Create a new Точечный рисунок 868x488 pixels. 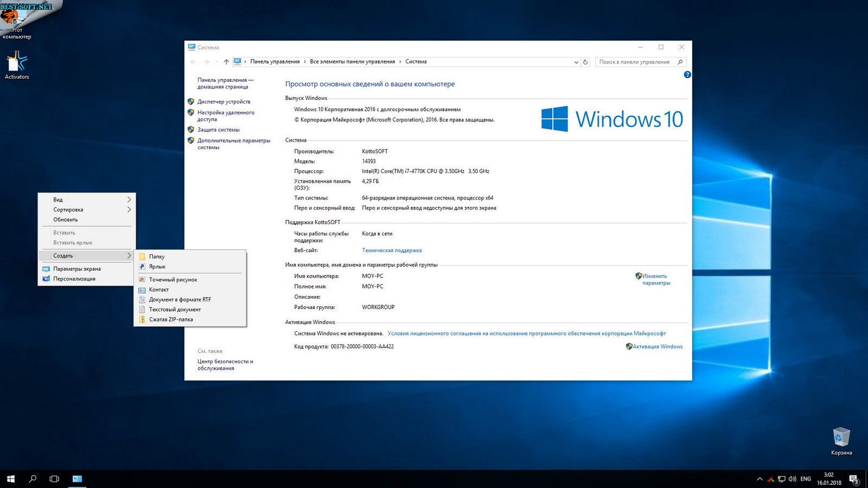point(190,280)
